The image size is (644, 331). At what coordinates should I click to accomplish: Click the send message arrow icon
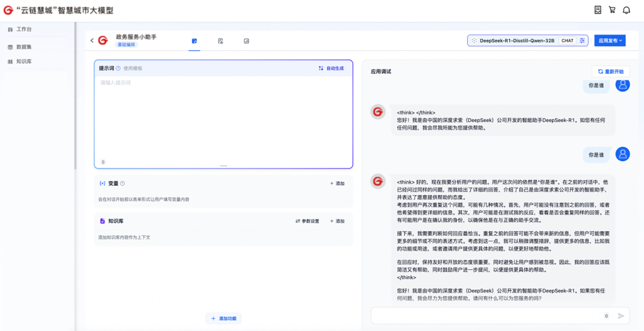pos(621,316)
